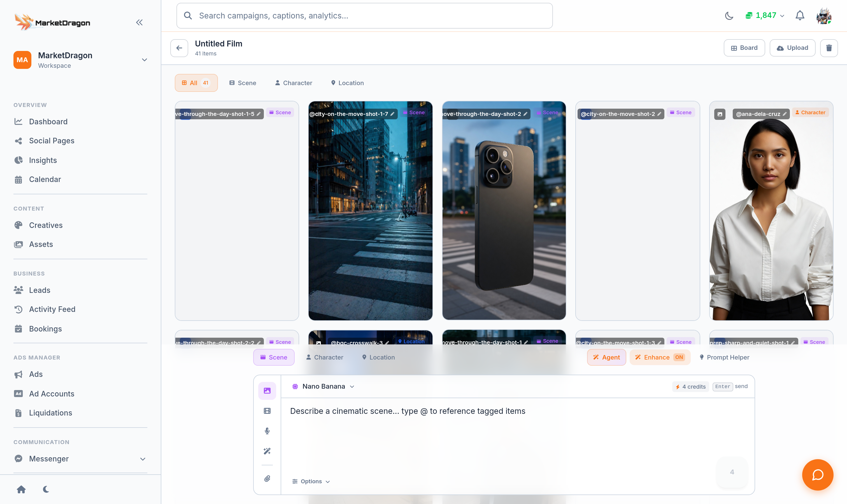
Task: Click in the campaigns search field
Action: (364, 16)
